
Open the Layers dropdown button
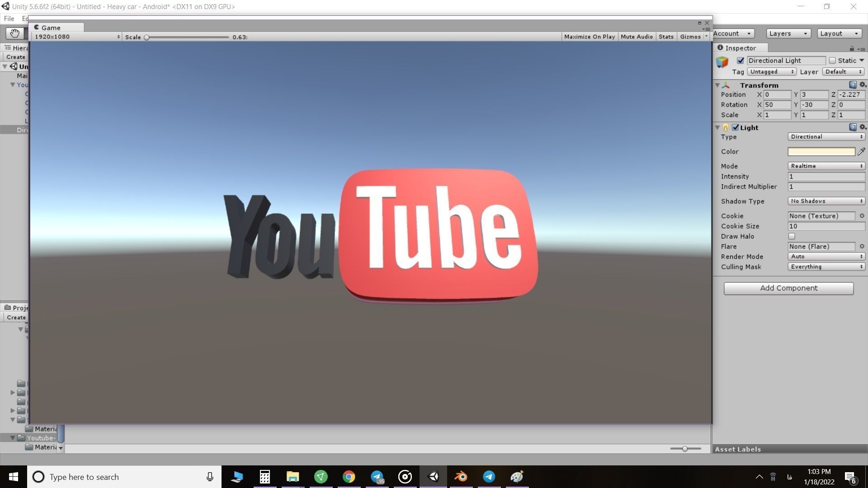[x=788, y=33]
